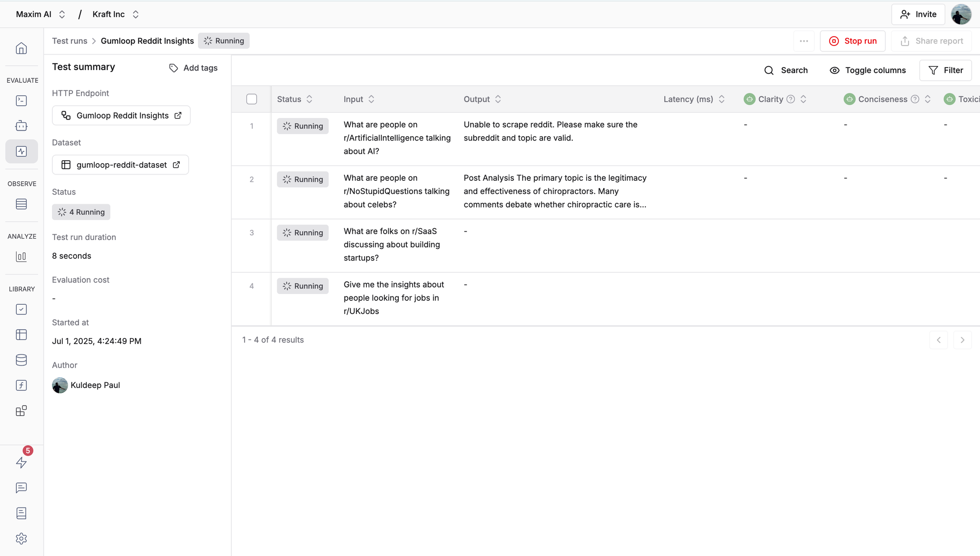Open the gumloop-reddit-dataset link
The height and width of the screenshot is (556, 980).
[x=121, y=165]
